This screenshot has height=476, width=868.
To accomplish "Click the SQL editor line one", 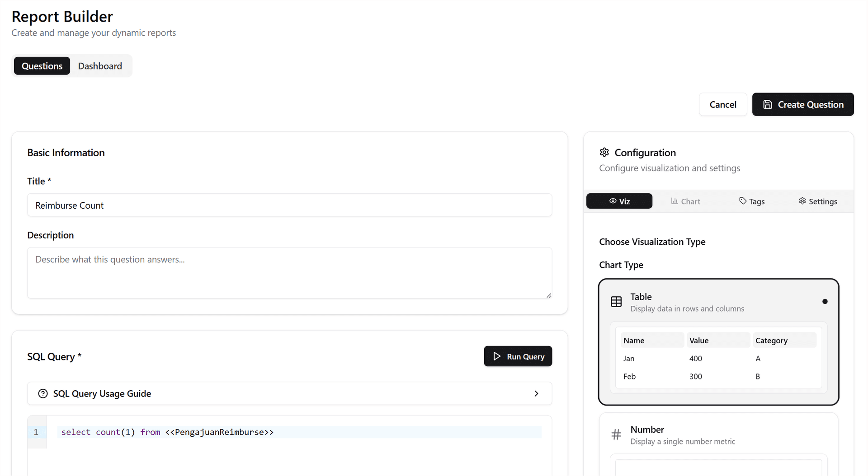I will coord(298,432).
